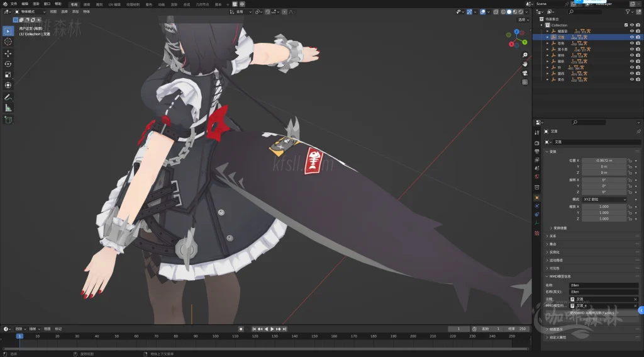Toggle X-ray display in header

496,12
